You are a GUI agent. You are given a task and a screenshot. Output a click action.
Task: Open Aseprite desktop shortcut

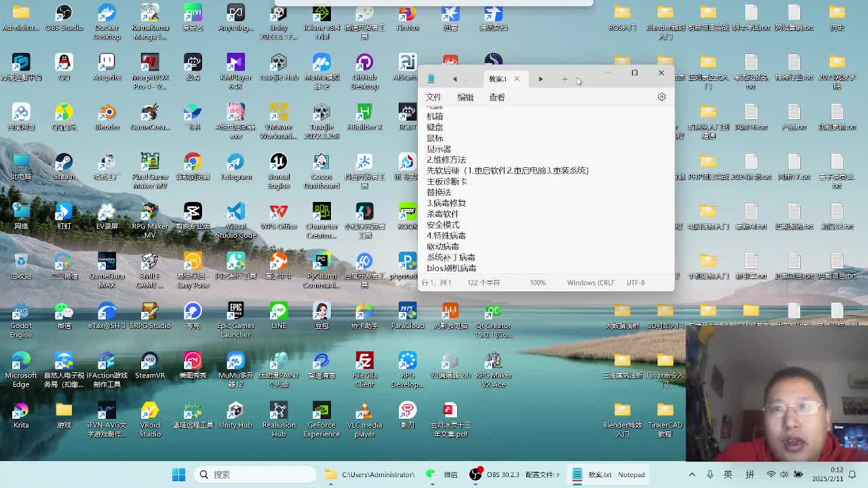(x=106, y=68)
